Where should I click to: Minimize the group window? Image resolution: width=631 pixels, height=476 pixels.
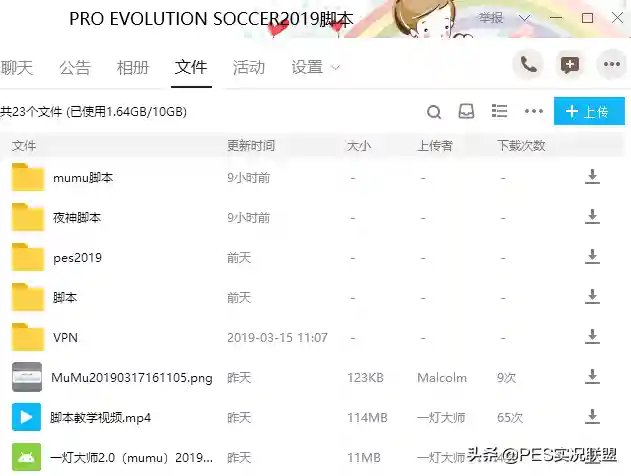tap(556, 18)
